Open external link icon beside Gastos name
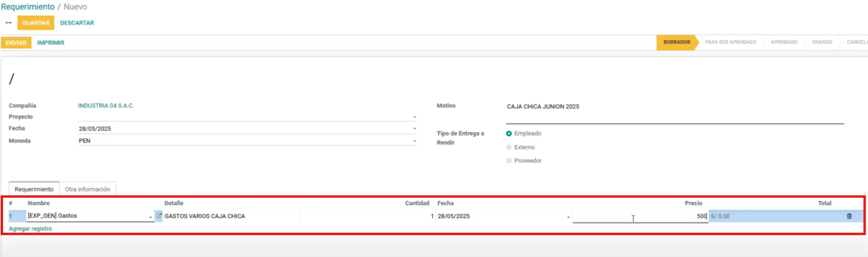868x257 pixels. pos(159,216)
